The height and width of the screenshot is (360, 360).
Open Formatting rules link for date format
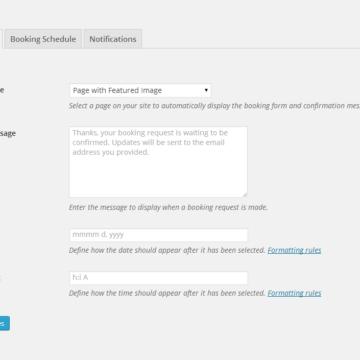pos(294,250)
